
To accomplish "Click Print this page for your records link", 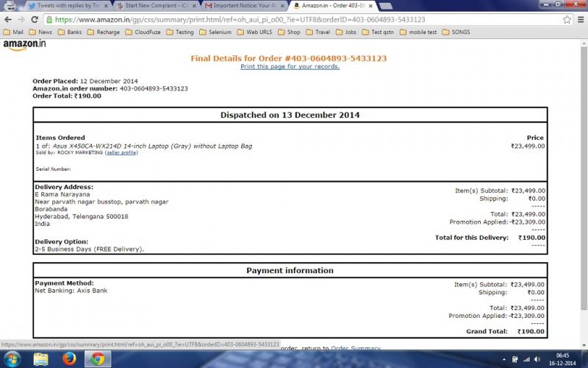I will (290, 66).
